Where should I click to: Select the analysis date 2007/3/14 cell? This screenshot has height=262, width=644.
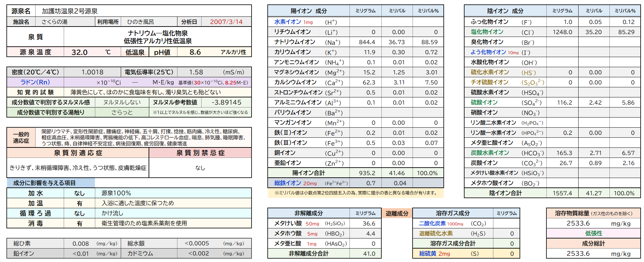point(226,22)
